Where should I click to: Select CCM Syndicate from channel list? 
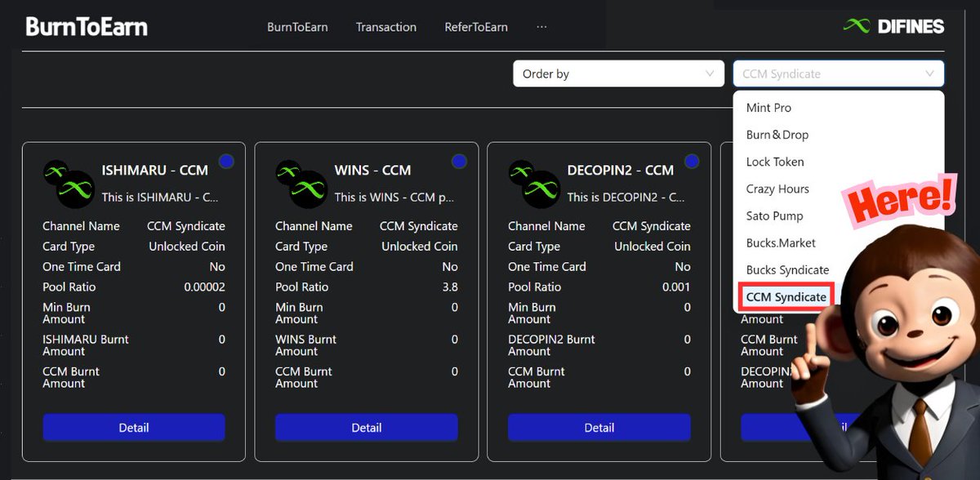point(786,296)
